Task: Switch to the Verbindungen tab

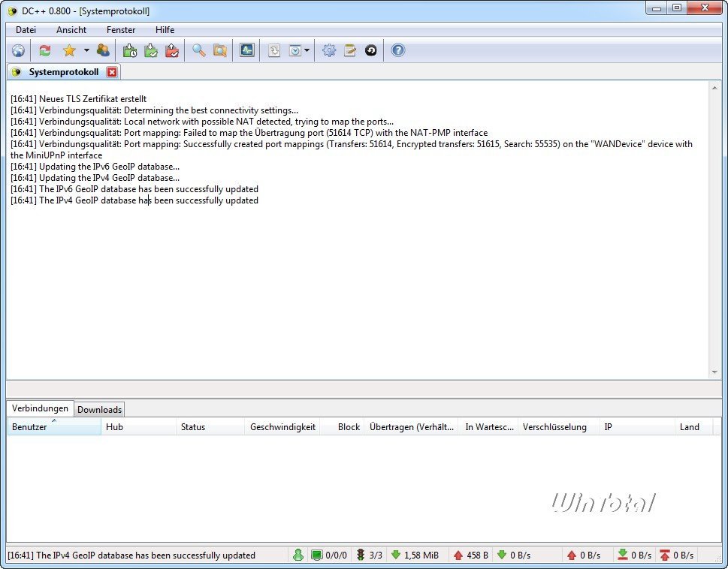Action: tap(40, 408)
